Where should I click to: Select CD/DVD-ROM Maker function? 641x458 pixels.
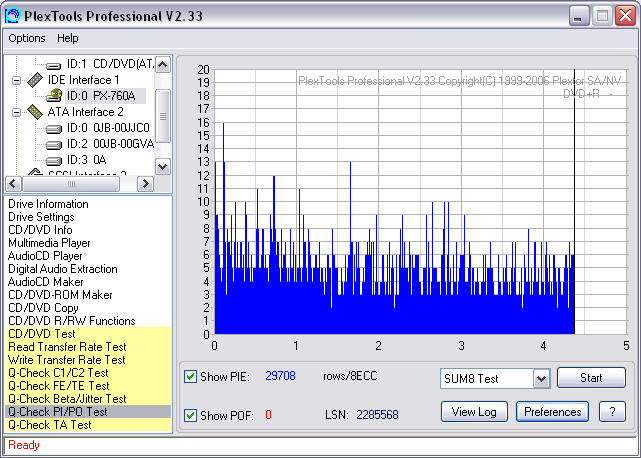[60, 295]
